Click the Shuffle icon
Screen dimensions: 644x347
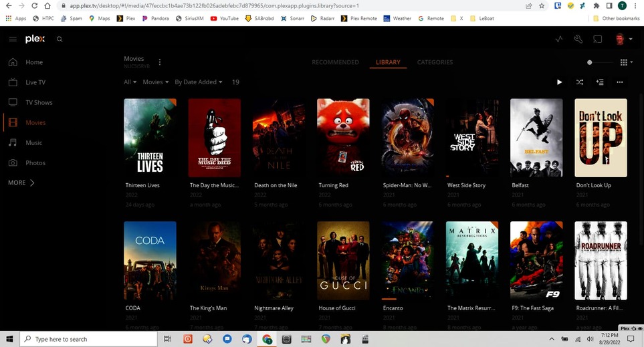click(x=580, y=82)
